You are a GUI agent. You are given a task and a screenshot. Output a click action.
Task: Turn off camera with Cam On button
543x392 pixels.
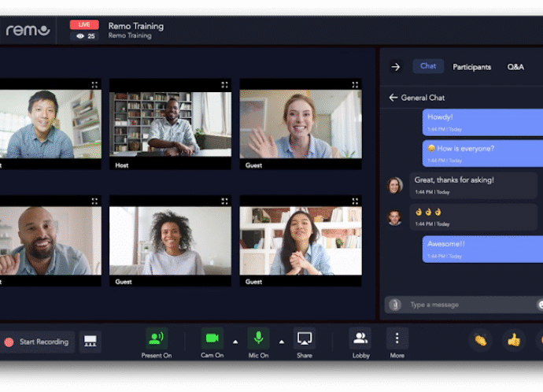click(212, 338)
